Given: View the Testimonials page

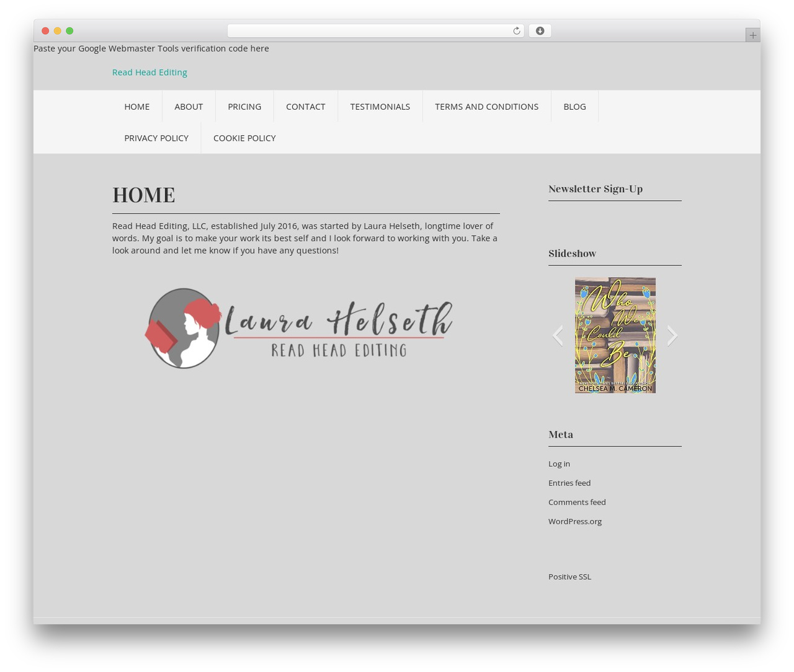Looking at the screenshot, I should pos(380,107).
